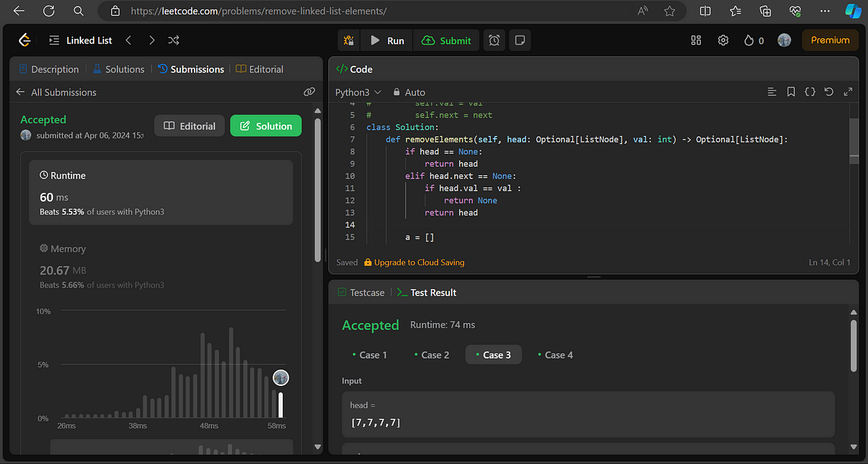Click the curly braces icon in editor

(x=810, y=92)
